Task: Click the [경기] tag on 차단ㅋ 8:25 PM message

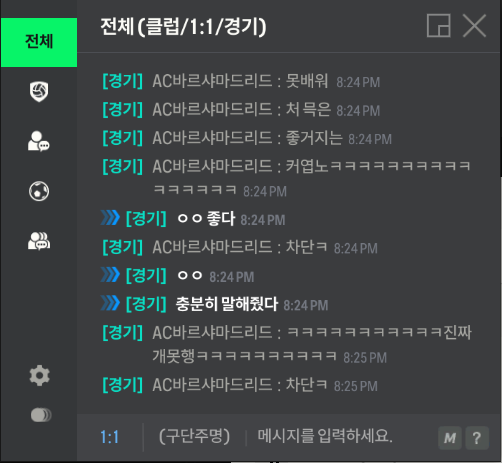Action: pyautogui.click(x=123, y=385)
